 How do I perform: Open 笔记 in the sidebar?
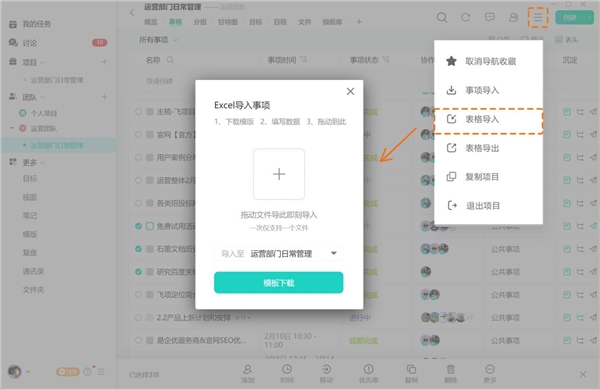click(30, 216)
